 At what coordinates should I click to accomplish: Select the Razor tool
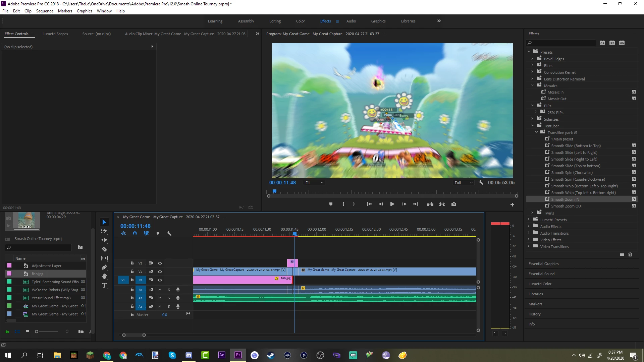tap(104, 249)
